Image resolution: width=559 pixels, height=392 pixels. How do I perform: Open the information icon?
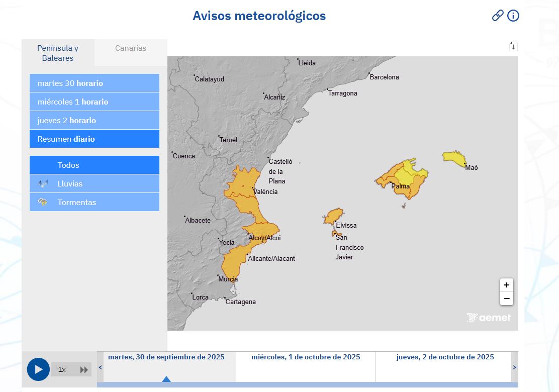(513, 16)
